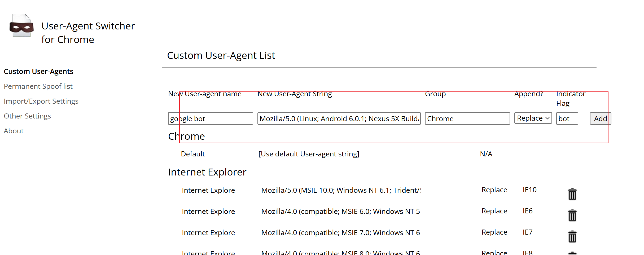Click the Add button
The image size is (644, 255).
point(601,118)
